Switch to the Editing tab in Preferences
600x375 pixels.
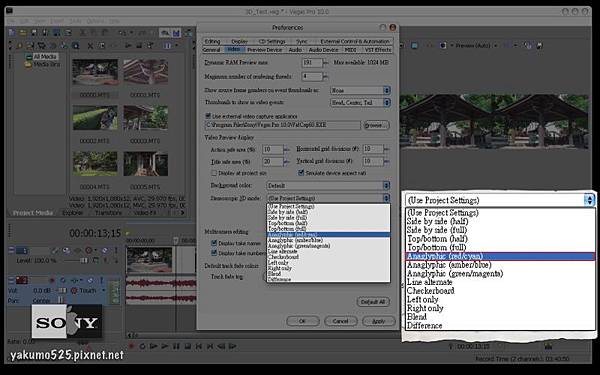(x=212, y=41)
